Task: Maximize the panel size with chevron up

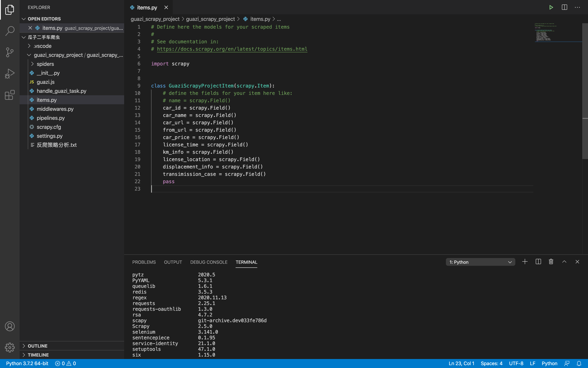Action: click(564, 262)
